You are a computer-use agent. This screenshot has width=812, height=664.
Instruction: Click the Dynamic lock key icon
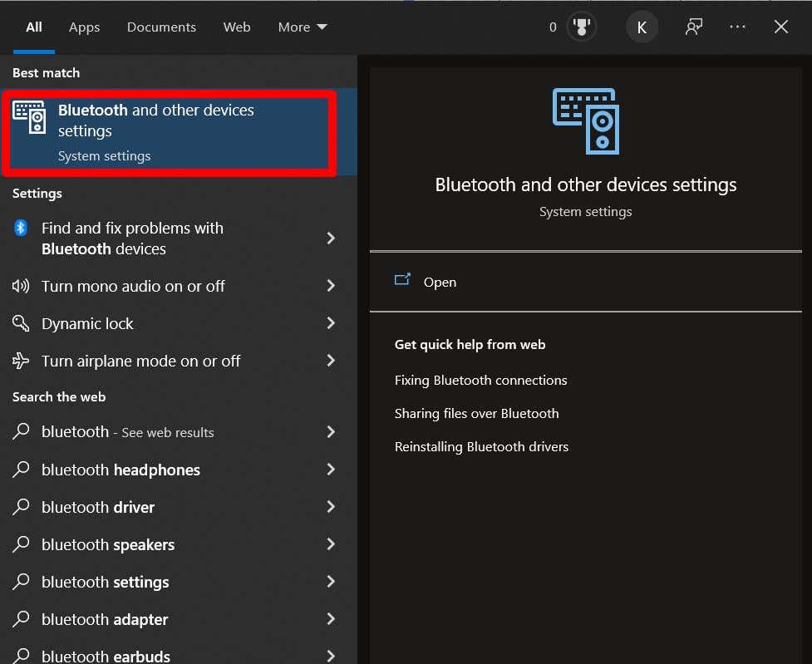[21, 323]
